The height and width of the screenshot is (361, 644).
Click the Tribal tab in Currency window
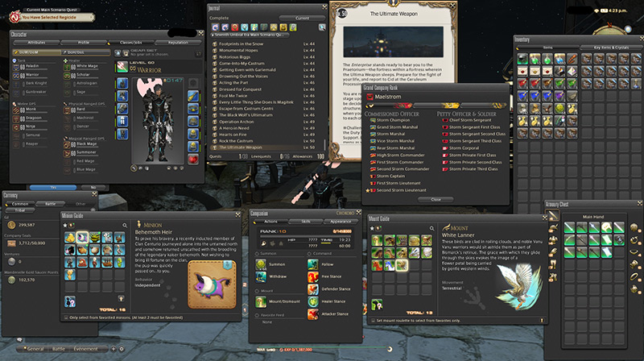click(20, 210)
